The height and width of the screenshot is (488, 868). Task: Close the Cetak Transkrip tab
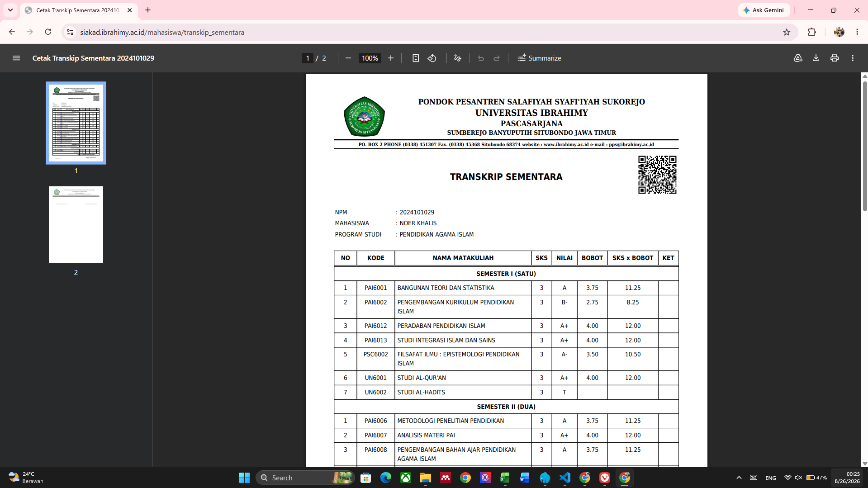click(x=130, y=10)
